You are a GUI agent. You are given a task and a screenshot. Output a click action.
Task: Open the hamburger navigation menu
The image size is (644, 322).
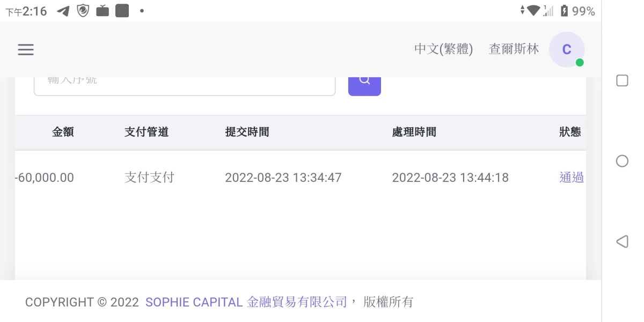(x=26, y=50)
